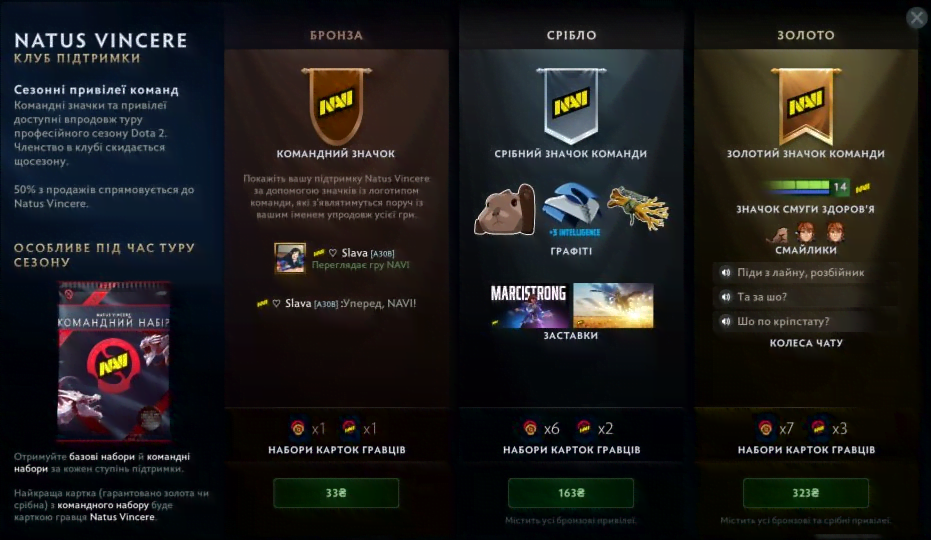Click the silver NAVI team badge banner
Viewport: 931px width, 540px height.
(571, 106)
